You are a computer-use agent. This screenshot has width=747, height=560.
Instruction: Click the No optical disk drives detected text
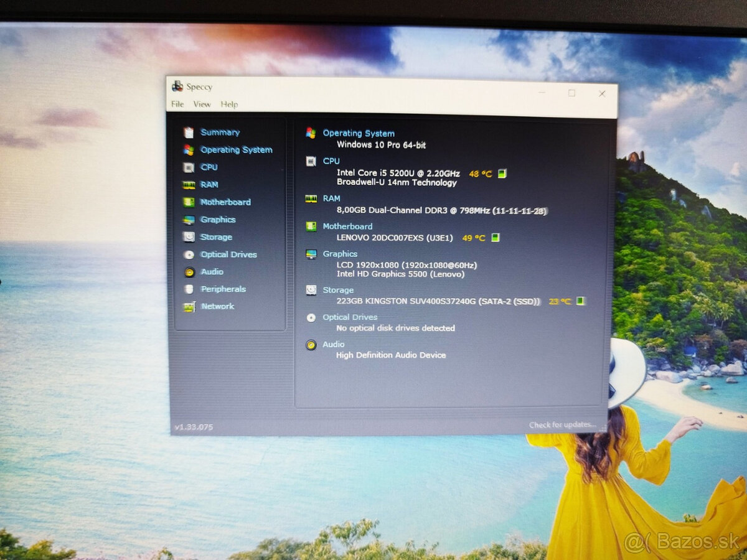tap(395, 328)
